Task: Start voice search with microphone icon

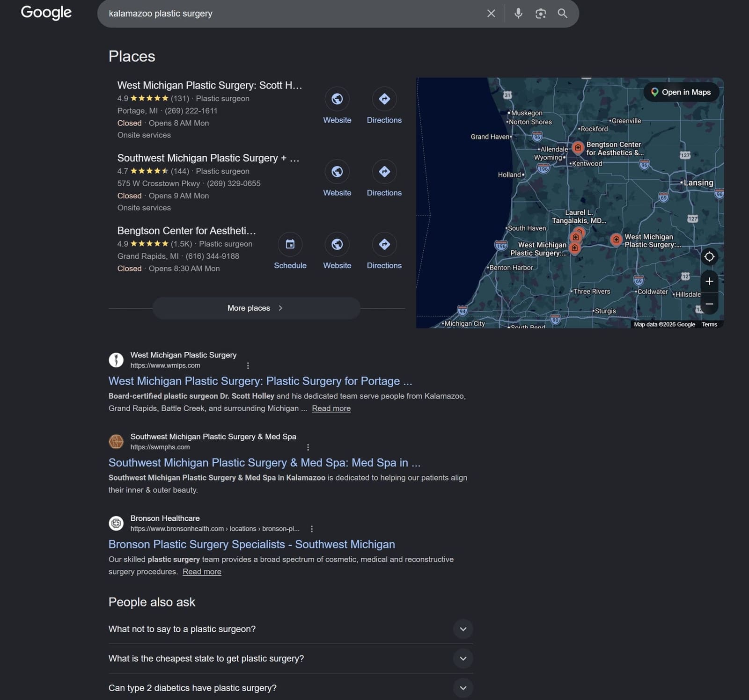Action: click(x=518, y=14)
